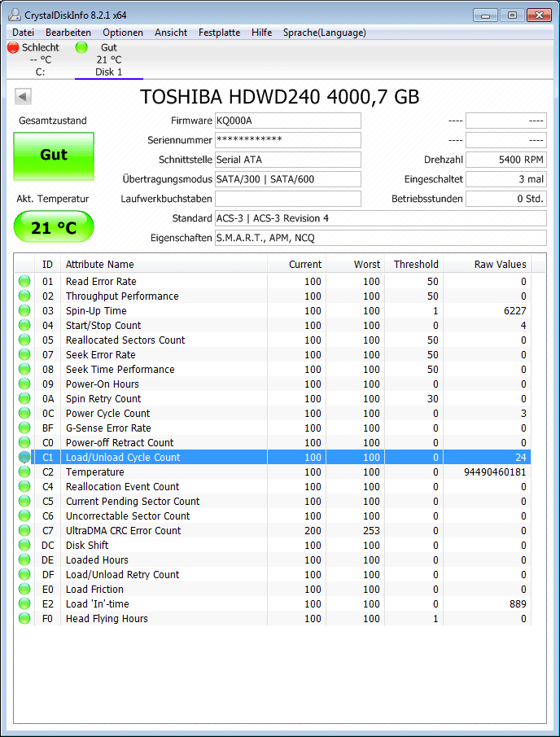Viewport: 560px width, 737px height.
Task: Click the status icon beside Power-off Retract Count
Action: coord(24,443)
